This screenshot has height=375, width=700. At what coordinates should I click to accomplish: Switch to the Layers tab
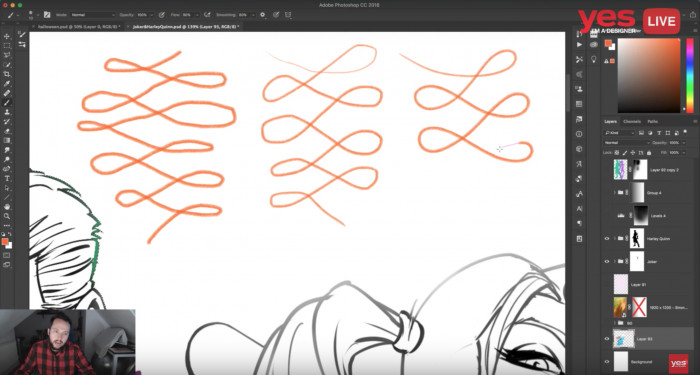[610, 121]
